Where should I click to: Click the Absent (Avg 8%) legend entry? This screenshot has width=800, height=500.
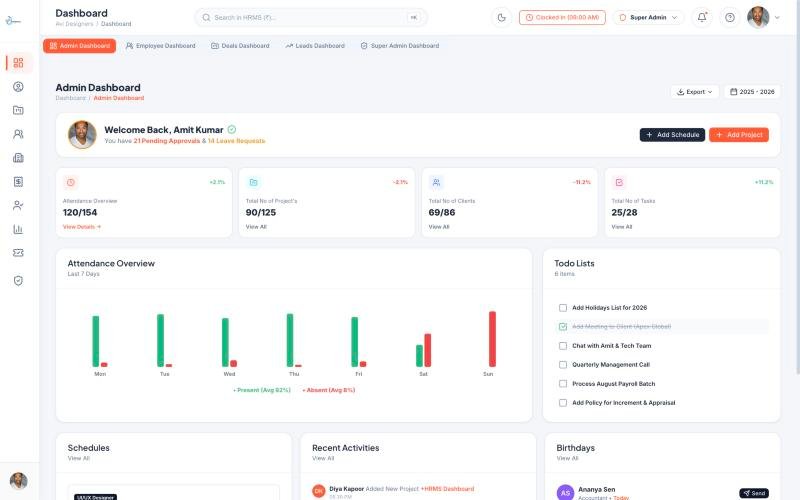329,390
